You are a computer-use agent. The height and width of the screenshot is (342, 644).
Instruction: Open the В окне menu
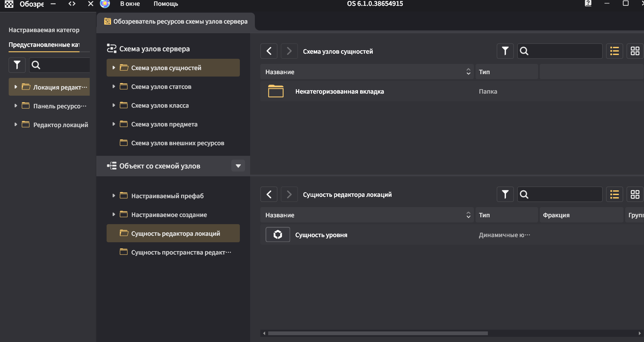[x=130, y=4]
